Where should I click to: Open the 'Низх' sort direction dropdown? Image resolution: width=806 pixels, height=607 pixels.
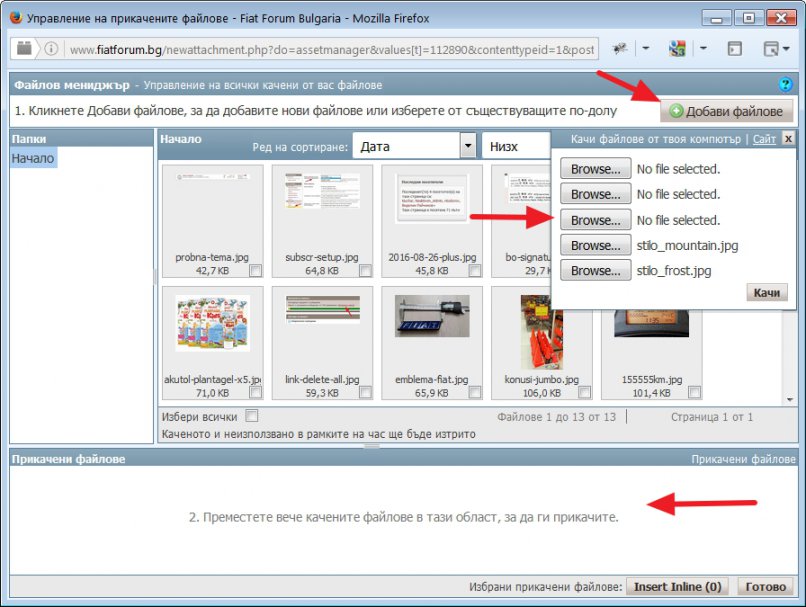[516, 146]
